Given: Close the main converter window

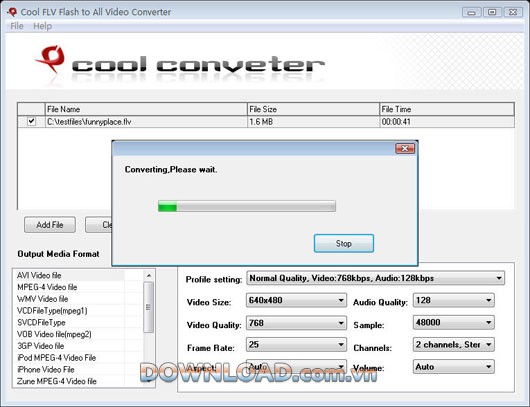Looking at the screenshot, I should pyautogui.click(x=513, y=13).
